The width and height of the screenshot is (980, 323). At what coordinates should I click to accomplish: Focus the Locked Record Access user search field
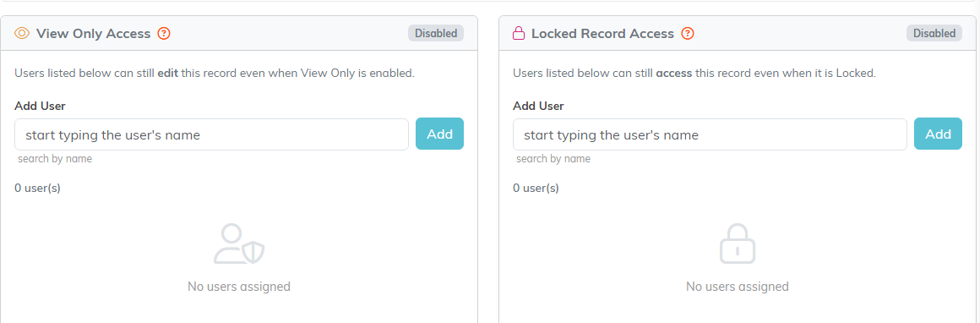[710, 134]
